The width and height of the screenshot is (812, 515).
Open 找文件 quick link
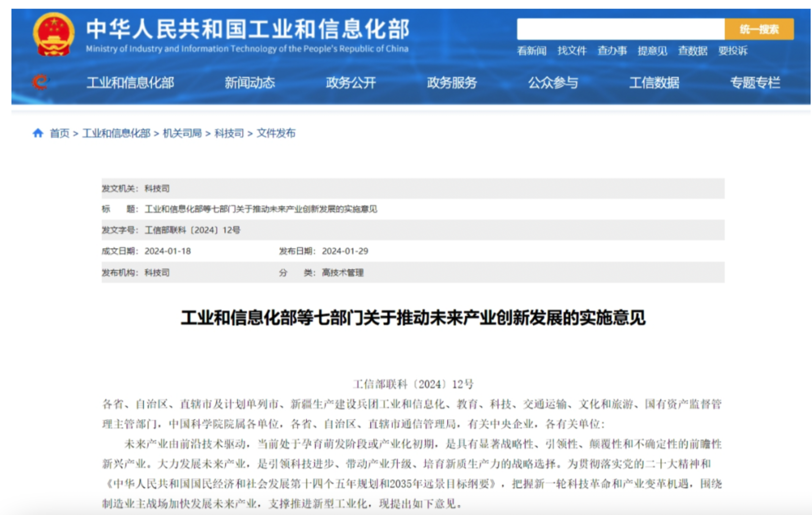point(572,51)
